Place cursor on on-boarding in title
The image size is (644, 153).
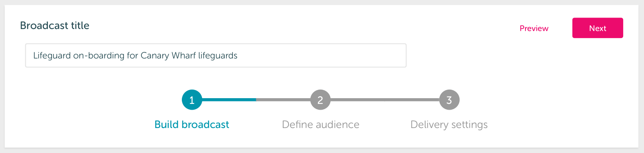pyautogui.click(x=99, y=56)
